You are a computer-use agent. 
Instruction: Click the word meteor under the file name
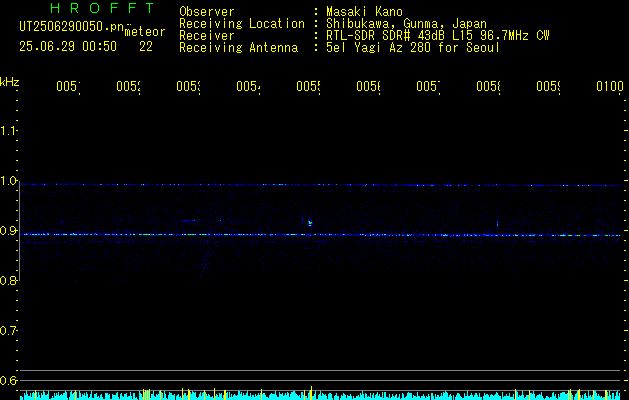[x=145, y=32]
